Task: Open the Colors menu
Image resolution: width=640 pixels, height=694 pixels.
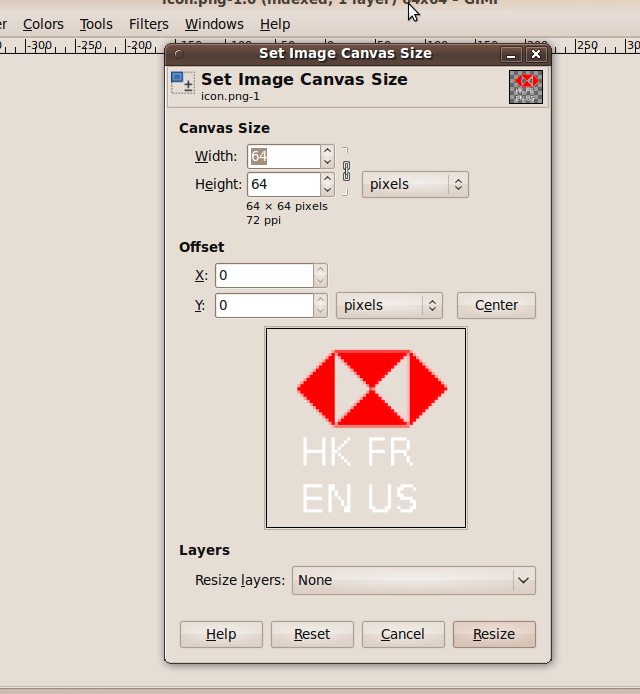Action: pos(43,24)
